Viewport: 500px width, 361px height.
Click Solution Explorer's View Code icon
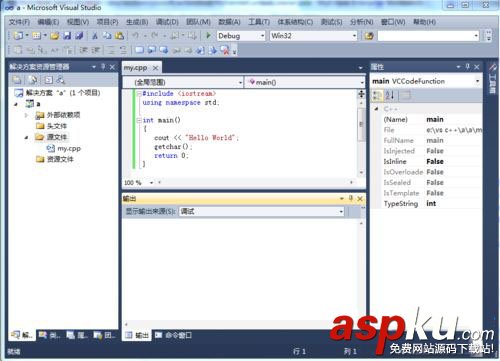49,80
